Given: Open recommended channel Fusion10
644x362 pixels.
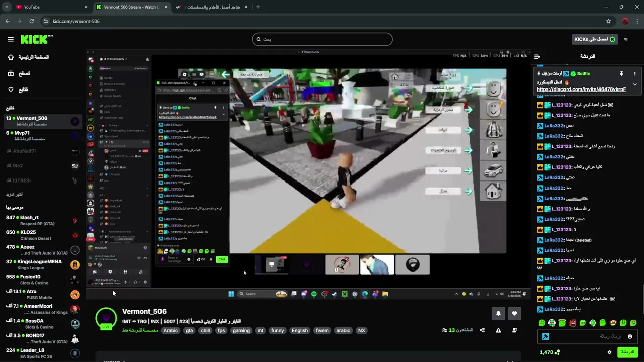Looking at the screenshot, I should click(42, 280).
